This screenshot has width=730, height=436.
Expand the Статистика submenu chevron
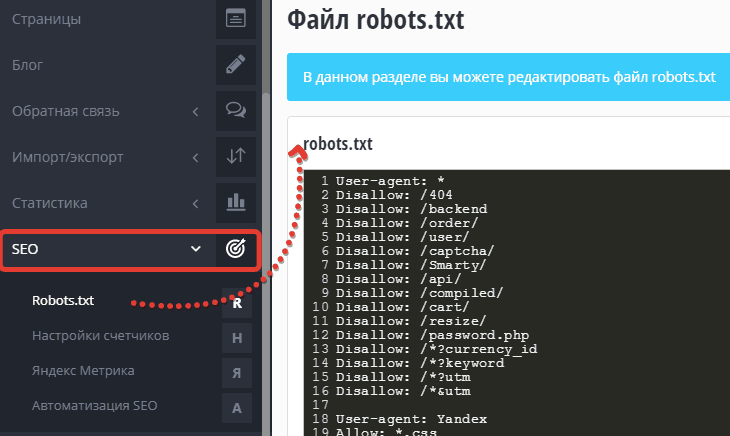[195, 202]
